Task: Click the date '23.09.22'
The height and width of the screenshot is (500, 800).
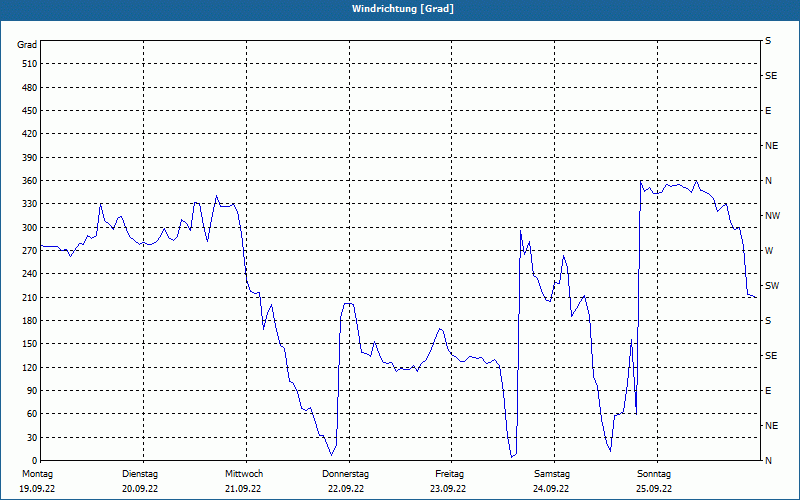Action: pos(448,489)
